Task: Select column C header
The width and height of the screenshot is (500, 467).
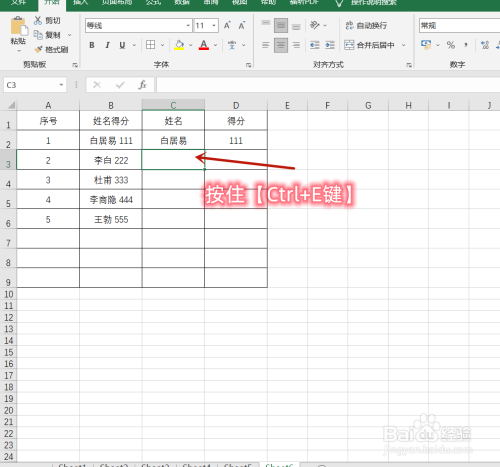Action: [x=173, y=105]
